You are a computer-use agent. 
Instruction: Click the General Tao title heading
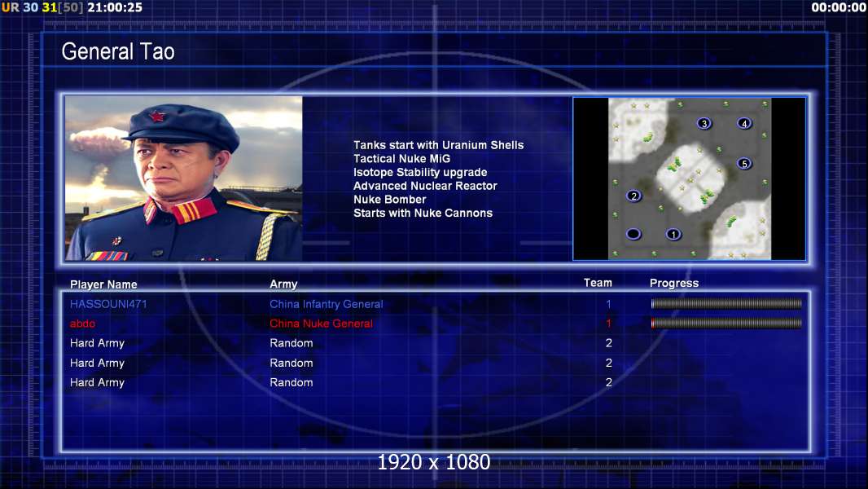[118, 51]
